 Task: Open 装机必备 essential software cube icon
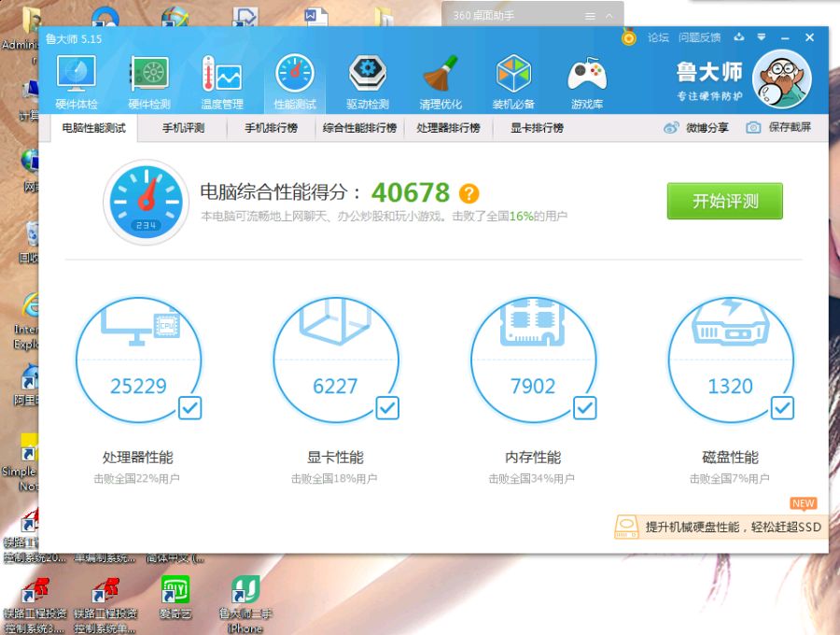tap(513, 82)
